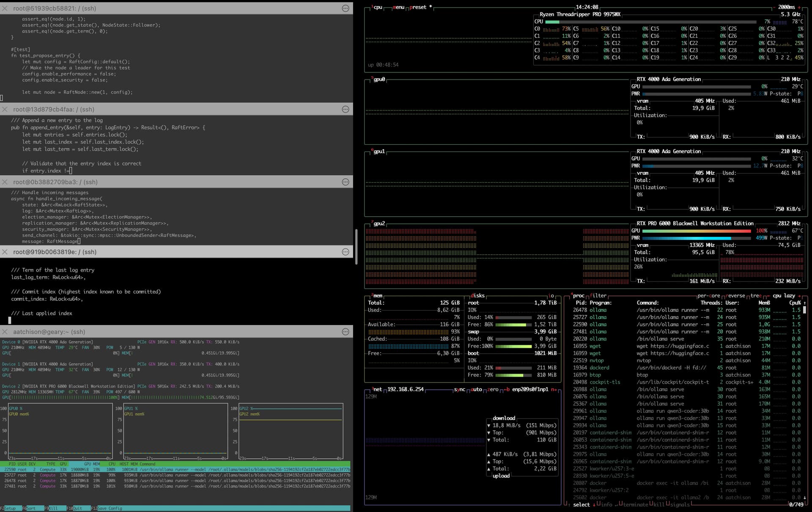812x512 pixels.
Task: Open the btop menu
Action: click(x=399, y=7)
